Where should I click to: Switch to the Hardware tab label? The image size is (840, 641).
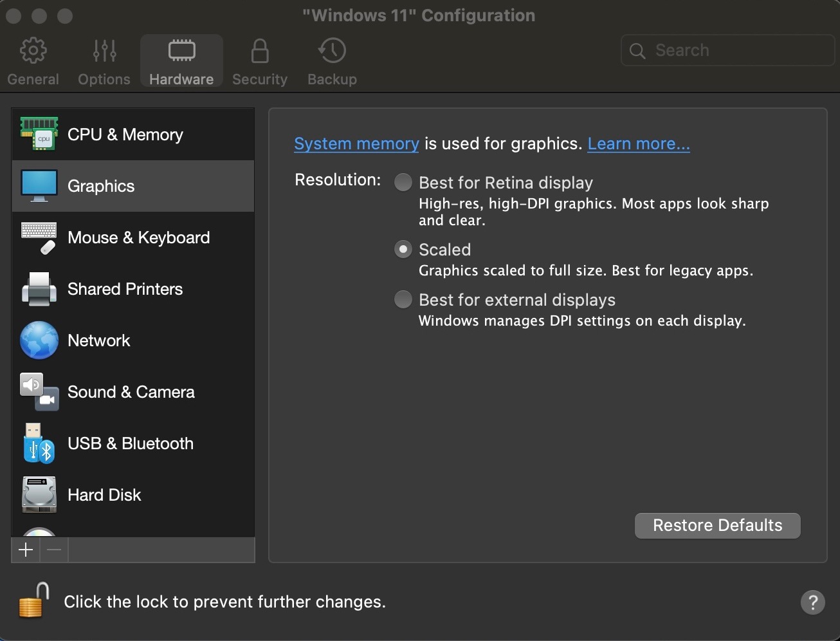pos(181,79)
